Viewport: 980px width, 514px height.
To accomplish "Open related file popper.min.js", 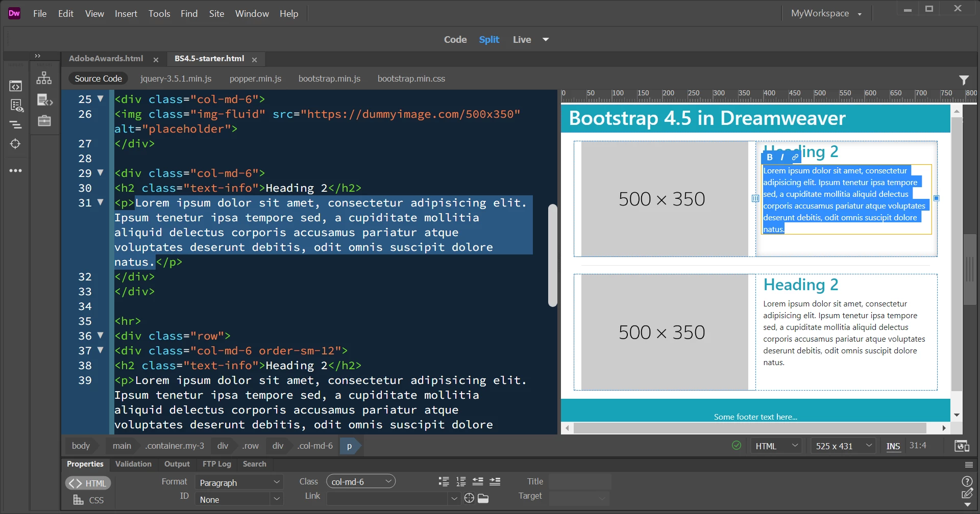I will click(x=255, y=79).
